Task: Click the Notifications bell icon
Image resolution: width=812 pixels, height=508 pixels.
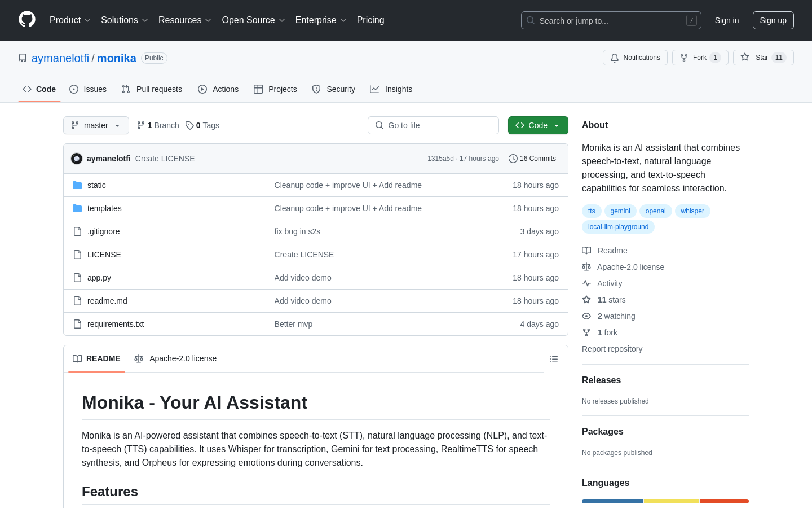Action: tap(615, 58)
